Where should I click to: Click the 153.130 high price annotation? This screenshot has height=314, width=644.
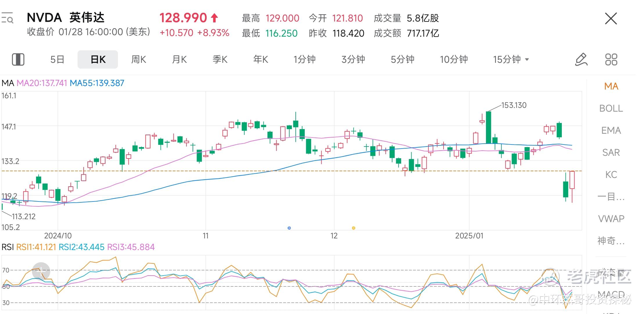(514, 105)
